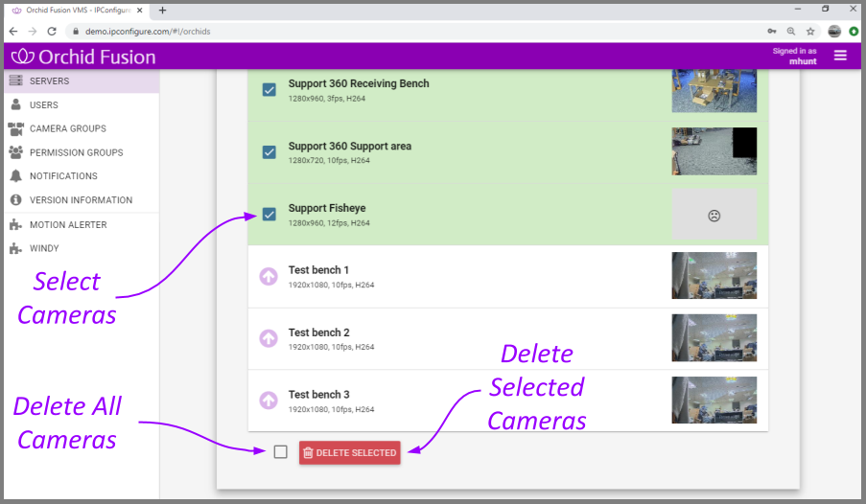
Task: Click the Camera Groups video camera icon
Action: pos(16,128)
